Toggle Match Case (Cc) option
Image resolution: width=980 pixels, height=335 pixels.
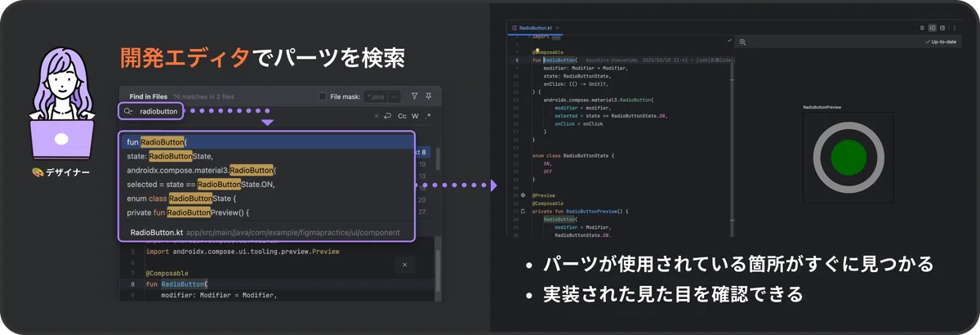[402, 116]
